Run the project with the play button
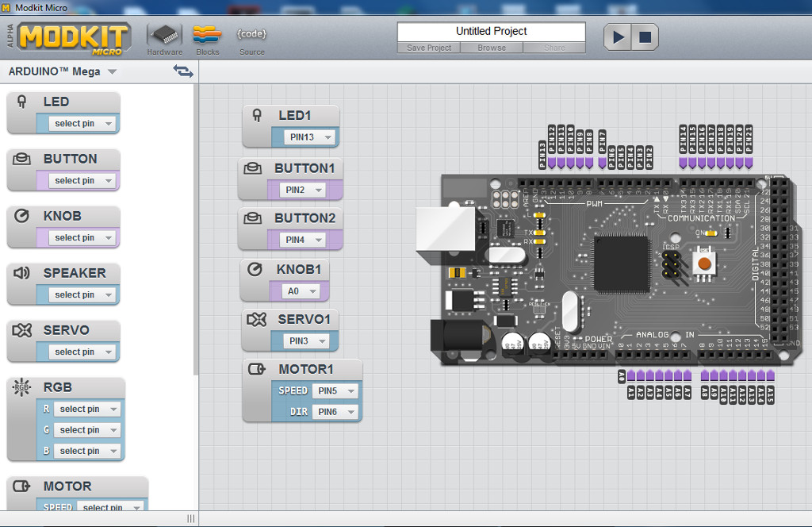812x527 pixels. click(618, 37)
